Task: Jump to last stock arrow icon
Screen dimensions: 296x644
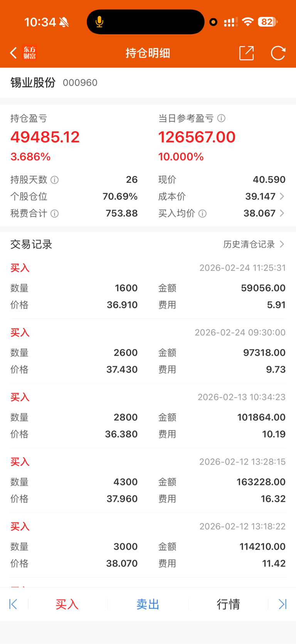Action: pyautogui.click(x=283, y=604)
